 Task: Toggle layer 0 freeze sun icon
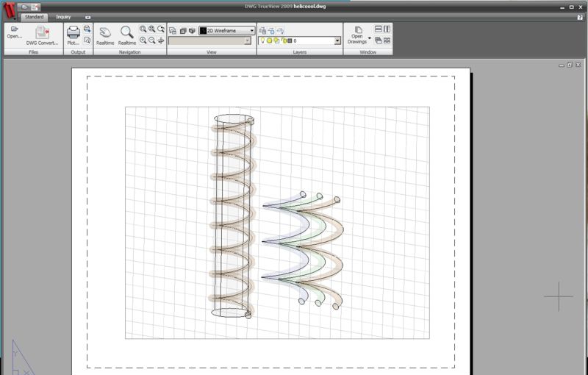[270, 41]
